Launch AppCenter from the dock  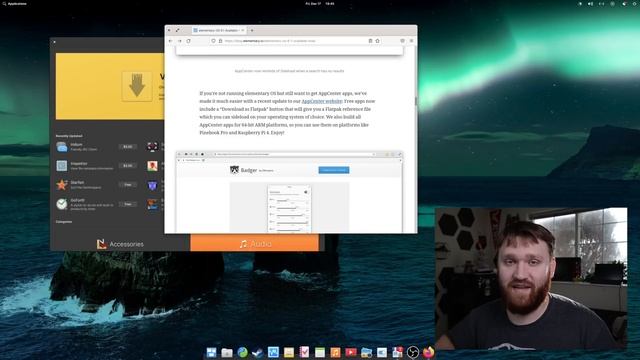pos(397,352)
